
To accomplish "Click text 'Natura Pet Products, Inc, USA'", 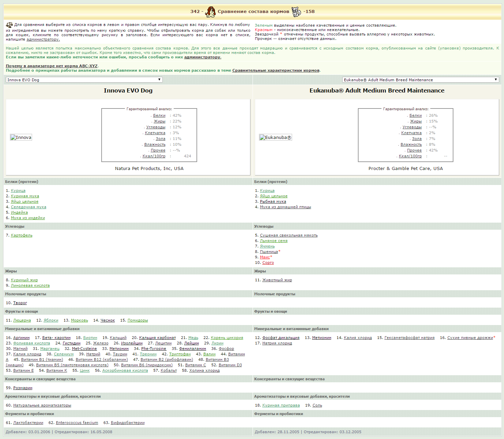I will 149,169.
